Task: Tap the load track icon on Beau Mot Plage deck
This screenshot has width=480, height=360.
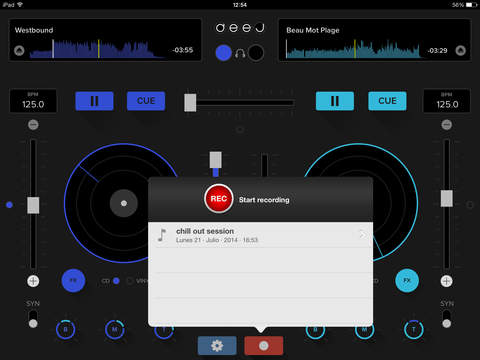Action: (x=461, y=51)
